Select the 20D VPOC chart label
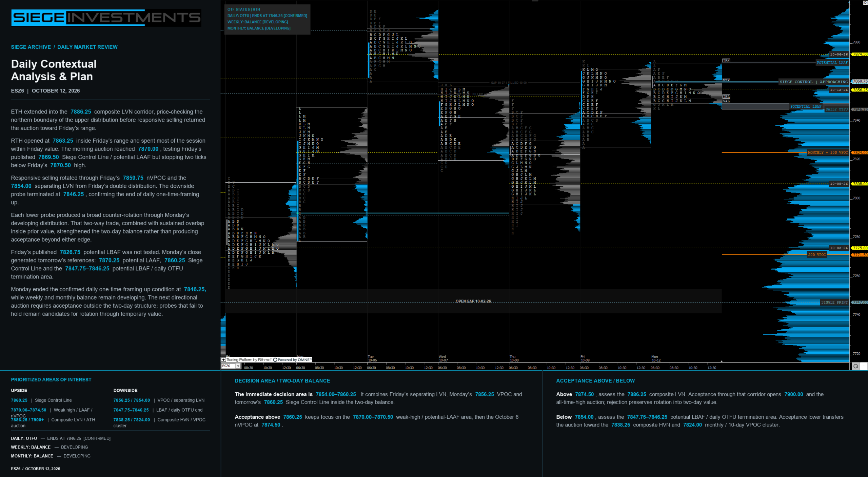The height and width of the screenshot is (477, 868). click(x=817, y=255)
